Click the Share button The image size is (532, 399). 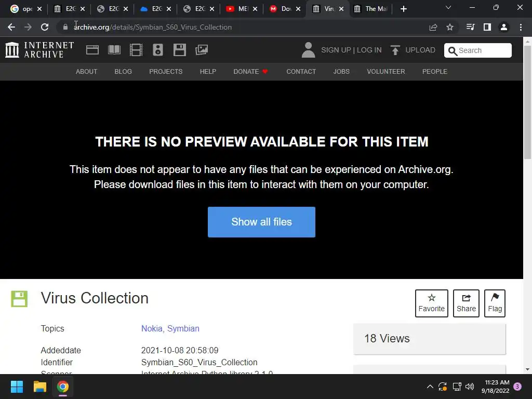[466, 303]
